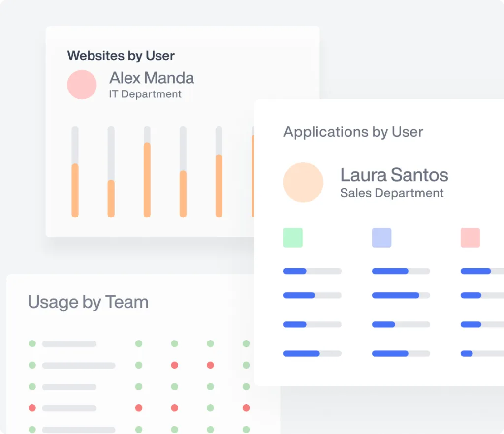The width and height of the screenshot is (504, 434).
Task: Click the red status dot starting fourth team row
Action: point(32,408)
